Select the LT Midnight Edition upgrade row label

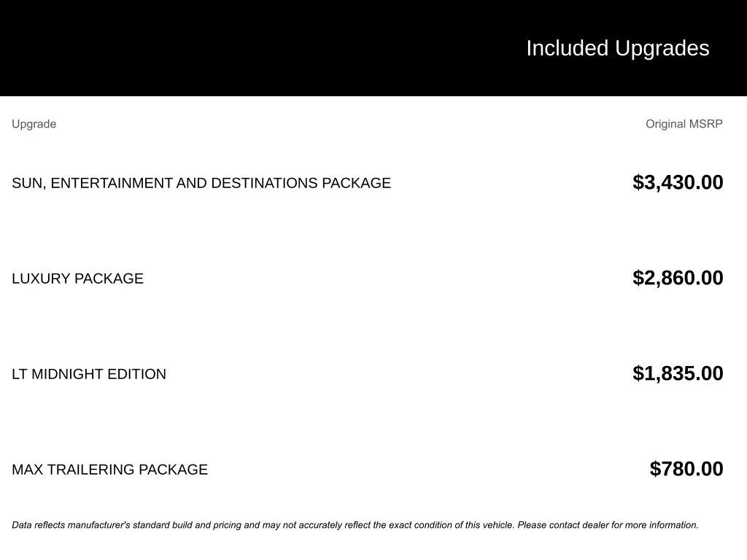[x=89, y=374]
